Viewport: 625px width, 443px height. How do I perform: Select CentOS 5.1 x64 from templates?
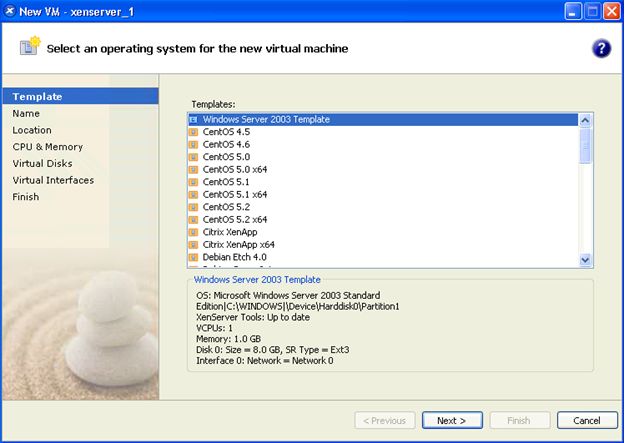pos(234,194)
